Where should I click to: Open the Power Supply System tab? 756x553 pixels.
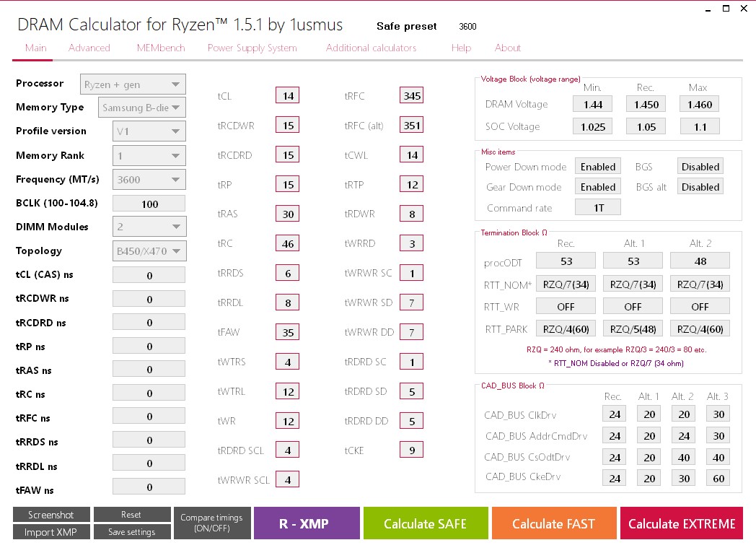[252, 48]
